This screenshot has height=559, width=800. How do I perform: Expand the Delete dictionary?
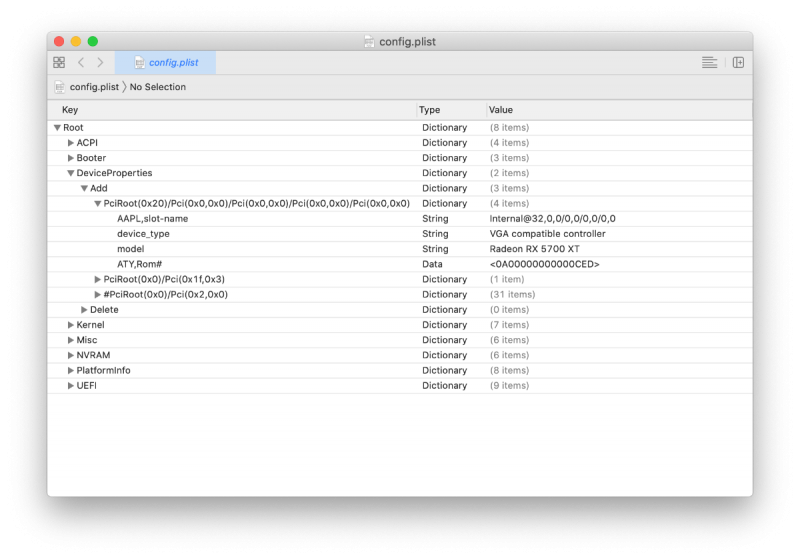coord(84,310)
